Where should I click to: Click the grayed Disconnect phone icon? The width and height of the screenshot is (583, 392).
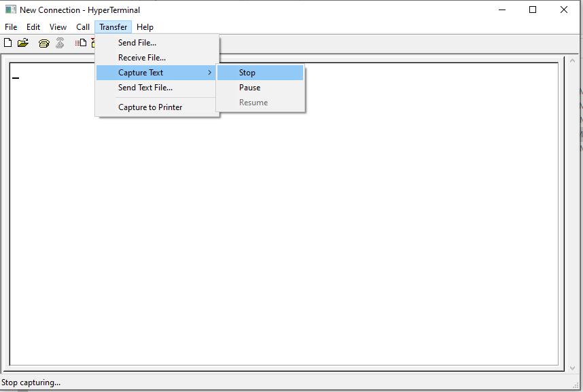click(60, 42)
